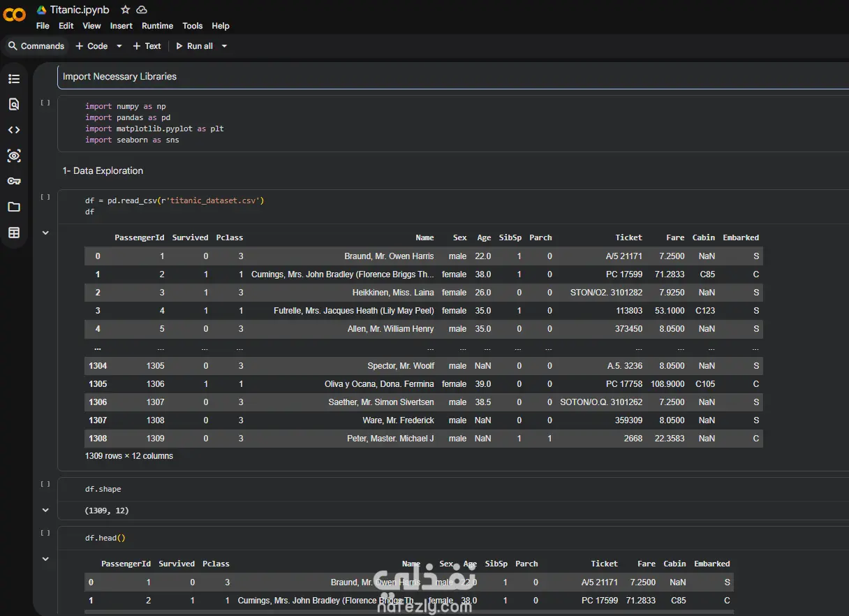The height and width of the screenshot is (616, 849).
Task: Open the Data table icon in sidebar
Action: pos(14,233)
